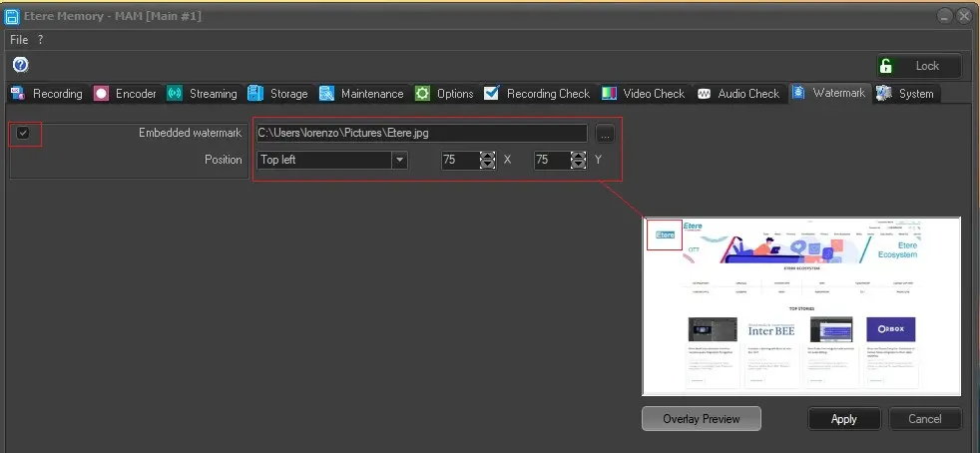Screen dimensions: 980x453
Task: Click the Maintenance tab icon
Action: pyautogui.click(x=326, y=94)
